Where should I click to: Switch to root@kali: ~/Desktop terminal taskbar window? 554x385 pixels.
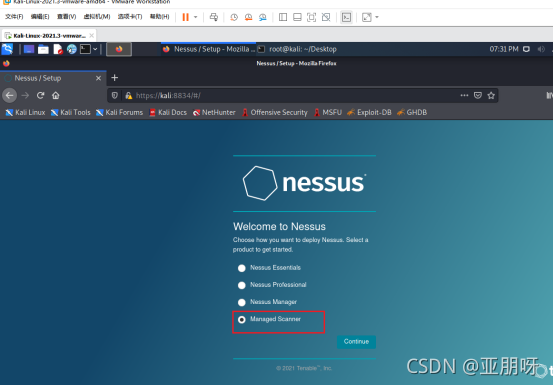pyautogui.click(x=297, y=49)
